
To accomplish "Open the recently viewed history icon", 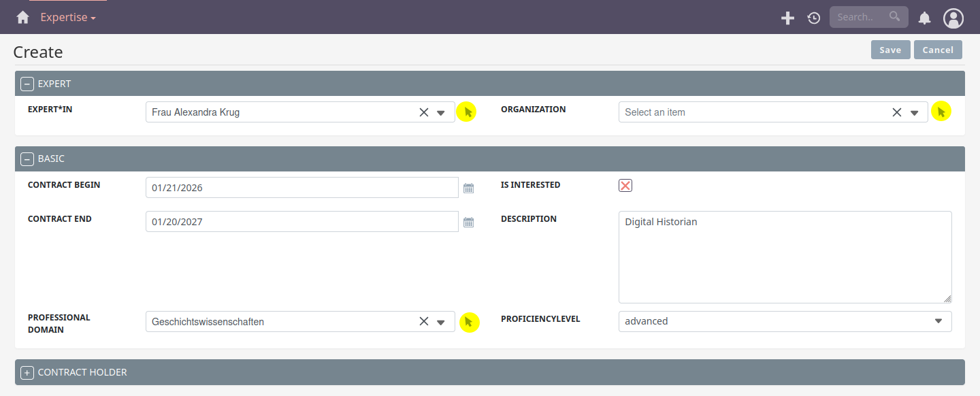I will (x=814, y=18).
